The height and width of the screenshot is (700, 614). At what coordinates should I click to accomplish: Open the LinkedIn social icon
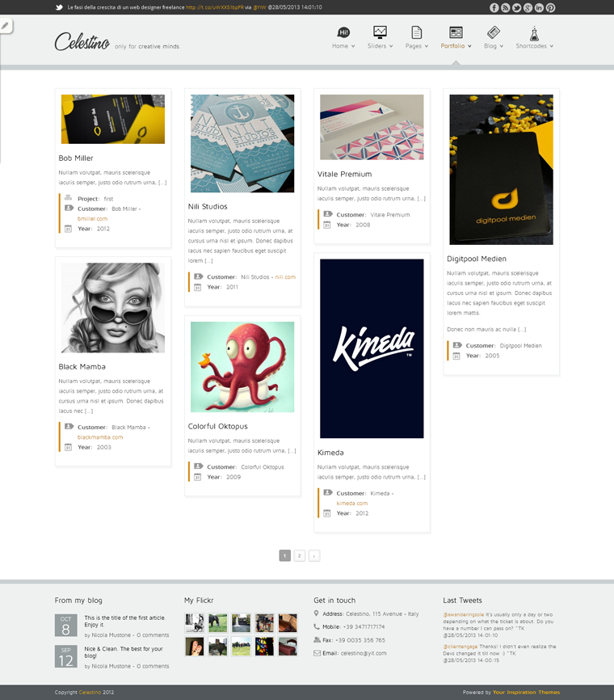pyautogui.click(x=539, y=7)
